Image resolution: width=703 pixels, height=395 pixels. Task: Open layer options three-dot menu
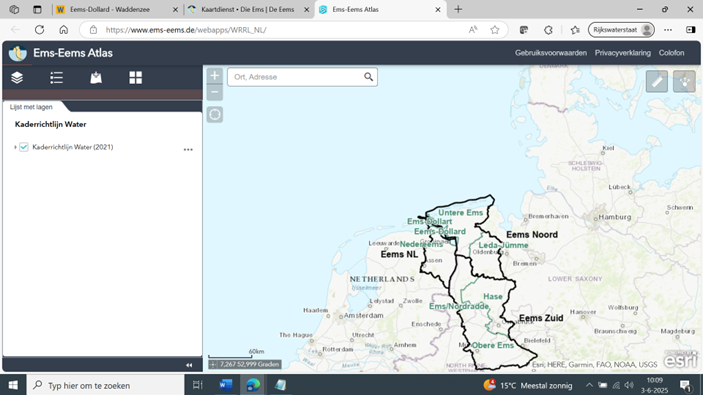[x=188, y=149]
